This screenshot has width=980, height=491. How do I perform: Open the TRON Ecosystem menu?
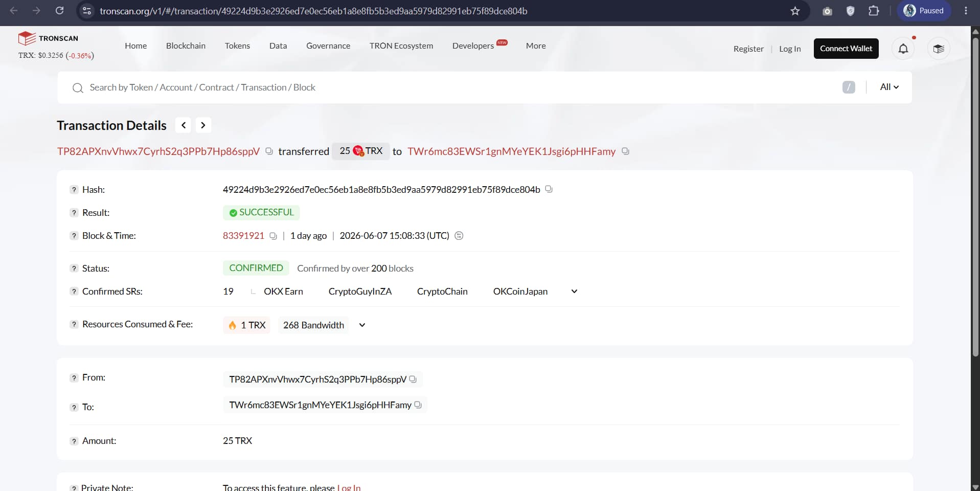pos(401,46)
